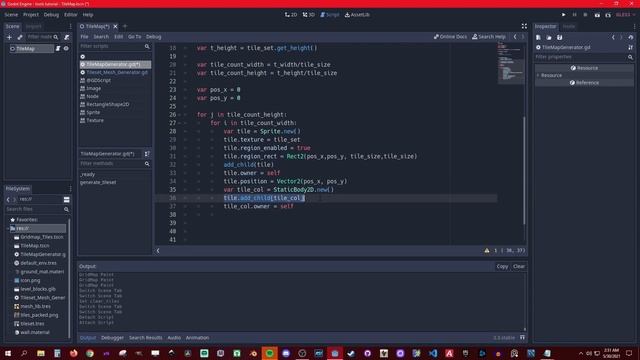
Task: Open the AssetLib workspace
Action: [x=357, y=15]
